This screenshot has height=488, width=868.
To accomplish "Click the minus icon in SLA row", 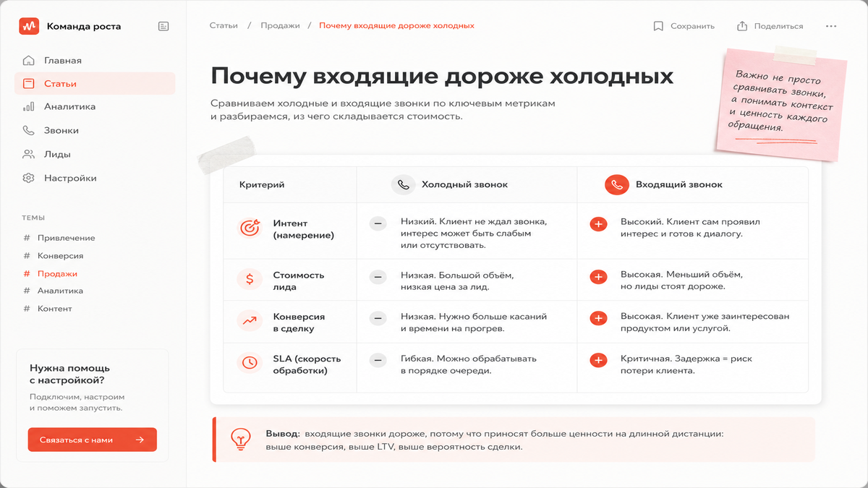I will [x=378, y=360].
